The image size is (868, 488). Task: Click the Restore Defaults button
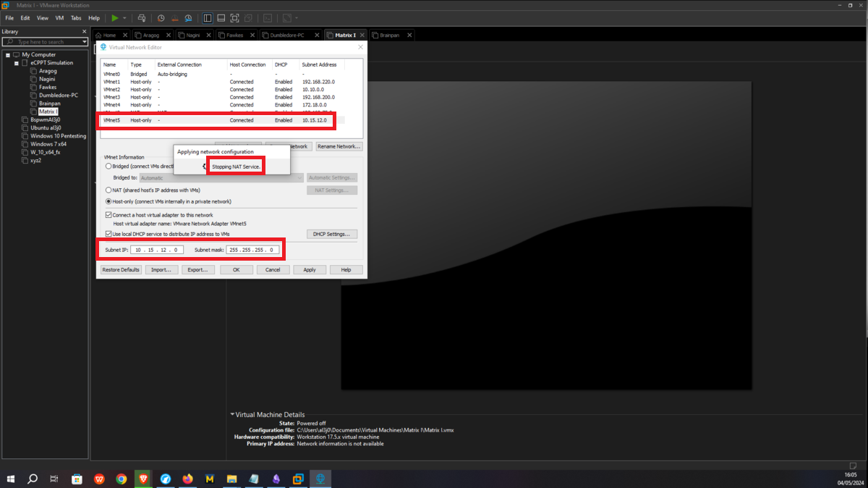[x=120, y=269]
